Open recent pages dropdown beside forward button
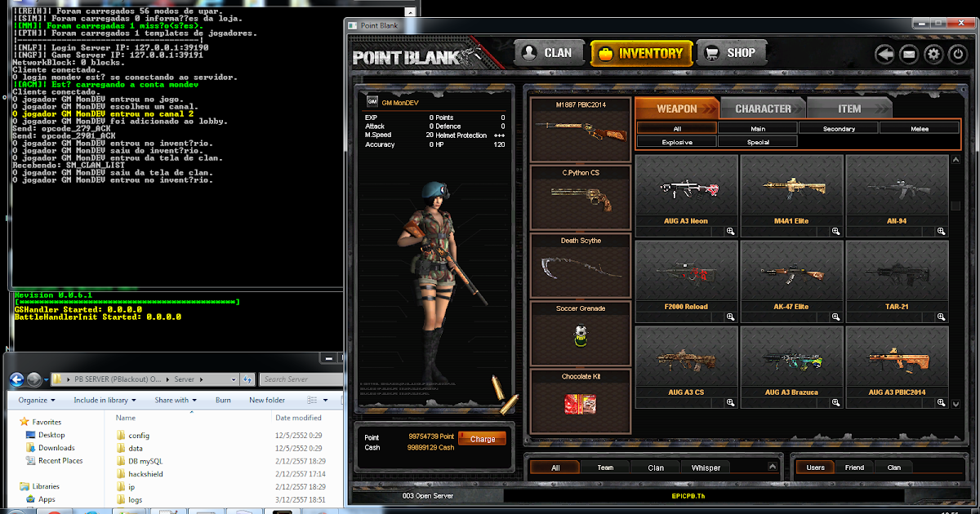 [x=47, y=380]
